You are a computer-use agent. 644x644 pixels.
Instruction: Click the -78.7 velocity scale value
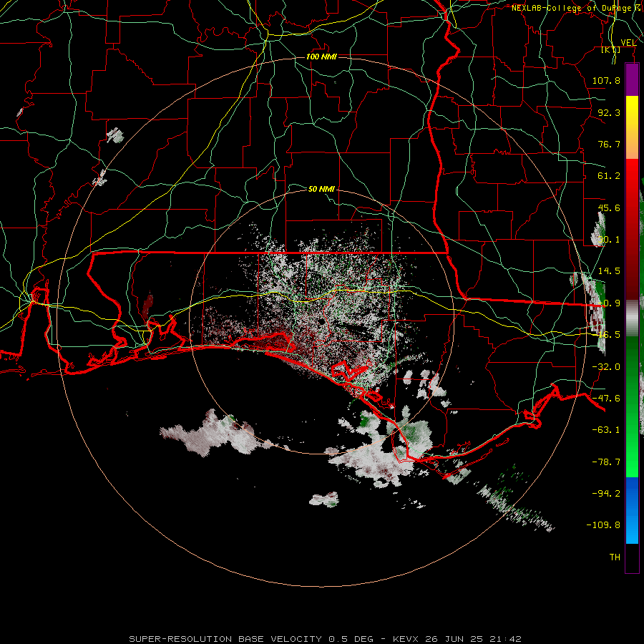[x=606, y=462]
